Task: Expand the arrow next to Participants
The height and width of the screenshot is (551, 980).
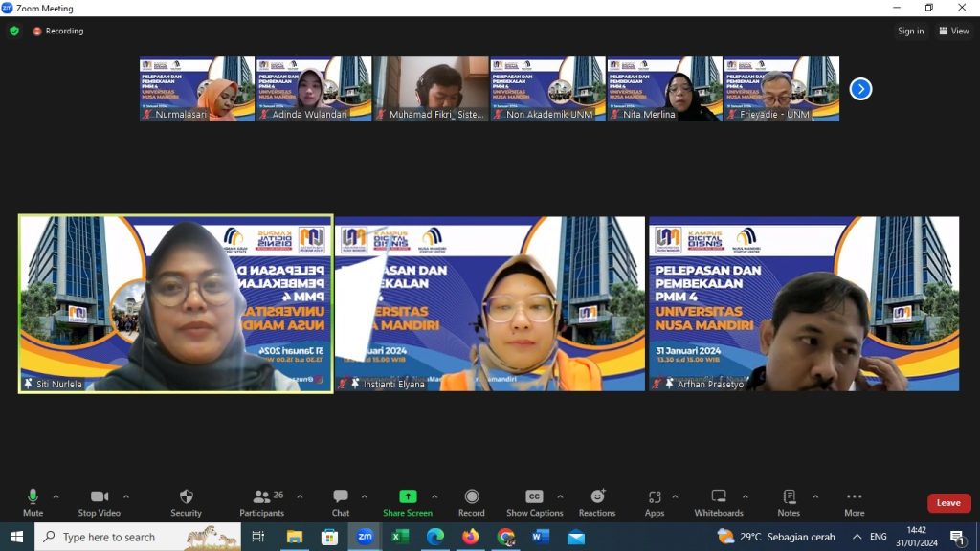Action: [300, 496]
